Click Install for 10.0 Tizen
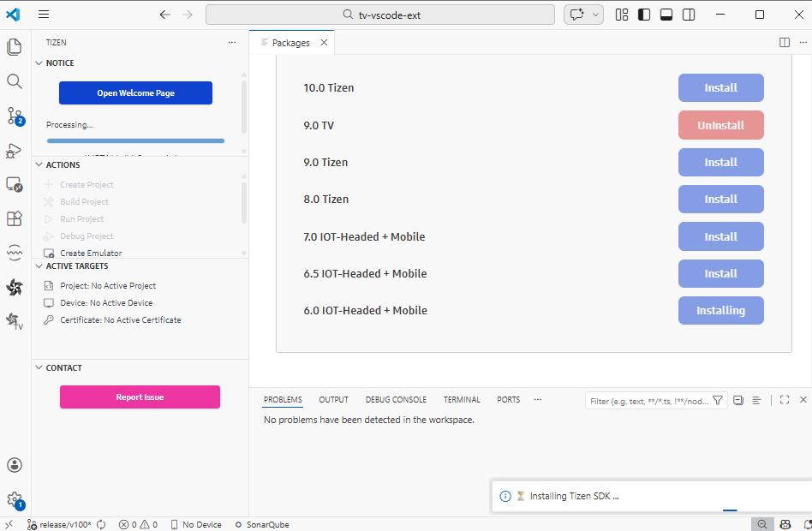Viewport: 812px width, 531px height. coord(720,88)
